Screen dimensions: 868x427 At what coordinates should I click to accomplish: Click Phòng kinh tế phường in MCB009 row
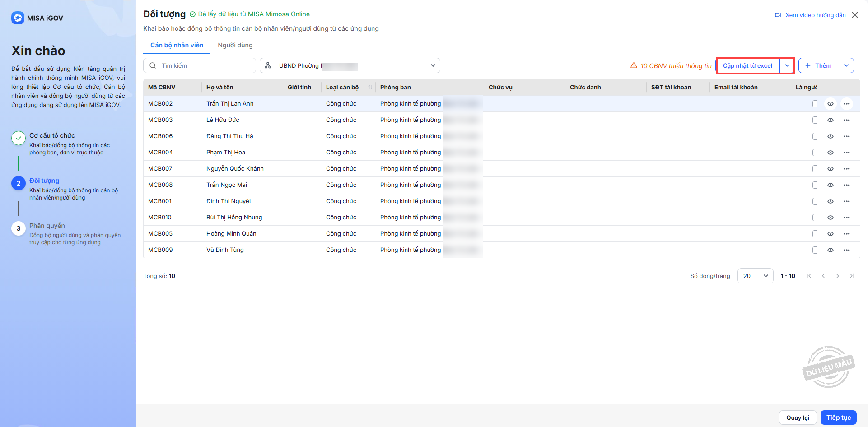pos(411,250)
